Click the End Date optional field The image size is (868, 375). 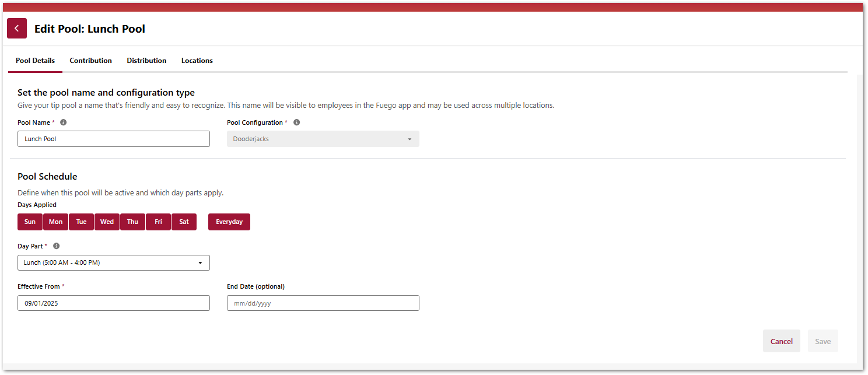click(x=323, y=303)
